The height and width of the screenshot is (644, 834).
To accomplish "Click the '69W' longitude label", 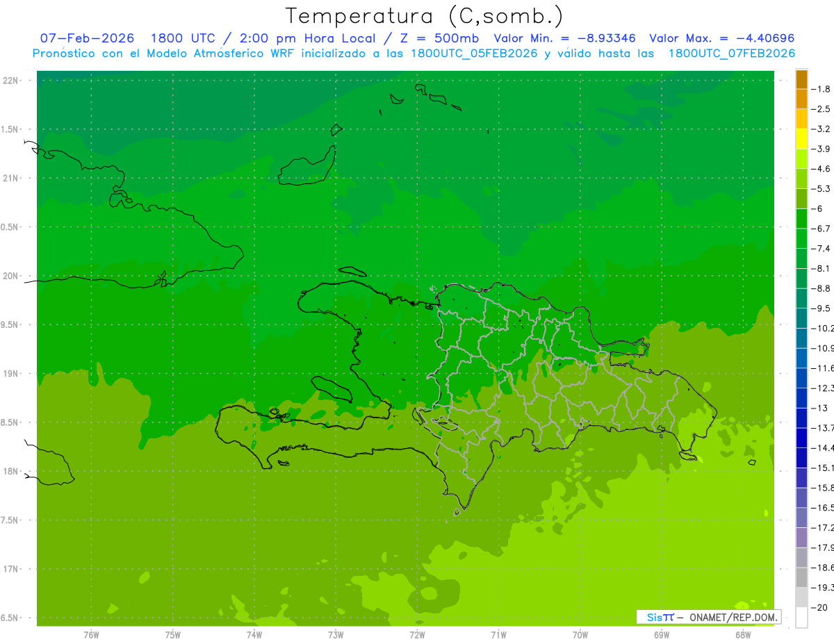I will (662, 635).
